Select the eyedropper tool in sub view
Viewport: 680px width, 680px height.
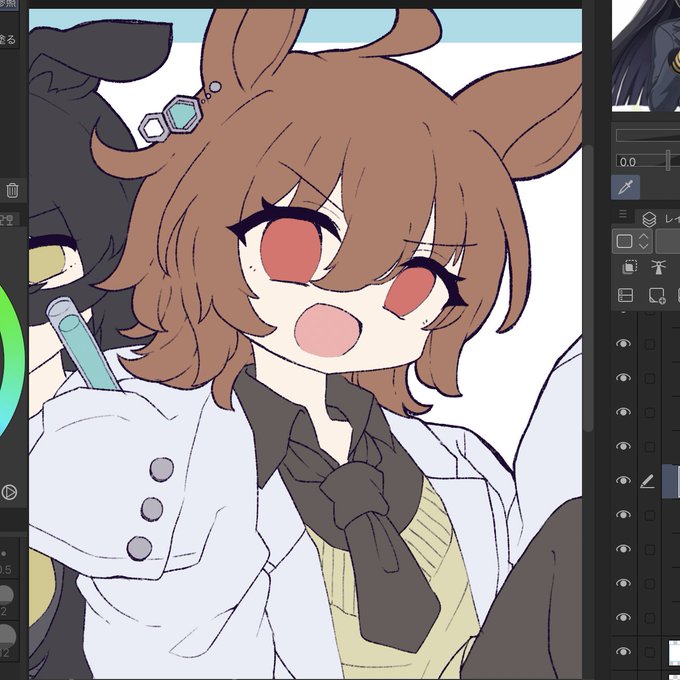coord(625,187)
